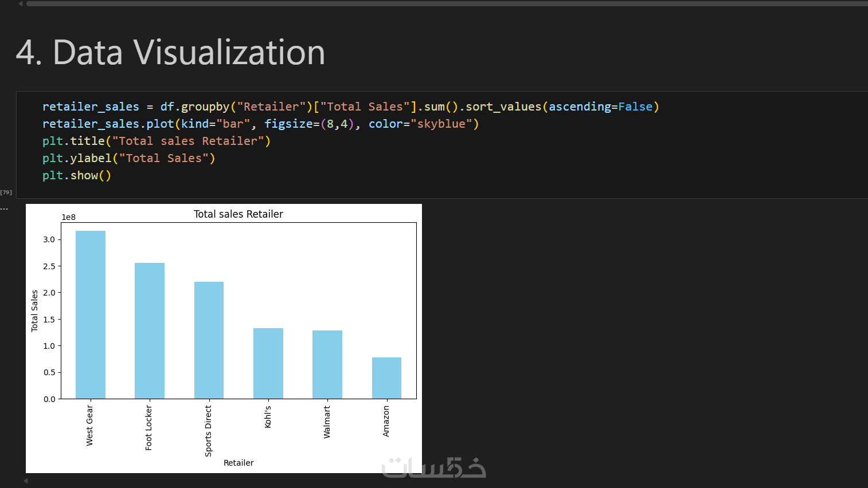
Task: Click the 1.5 y-axis tick value
Action: tap(49, 320)
